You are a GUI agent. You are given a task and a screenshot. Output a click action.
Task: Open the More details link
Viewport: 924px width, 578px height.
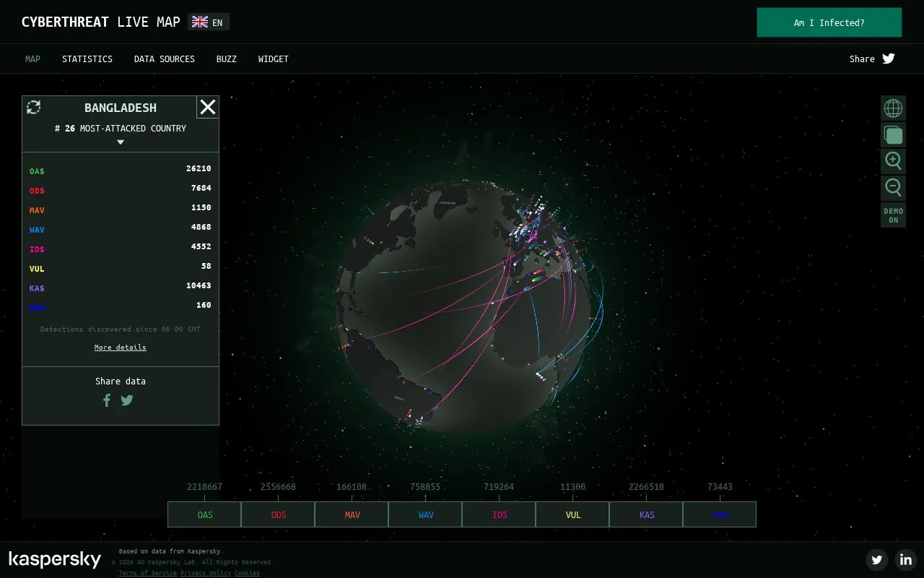[121, 348]
